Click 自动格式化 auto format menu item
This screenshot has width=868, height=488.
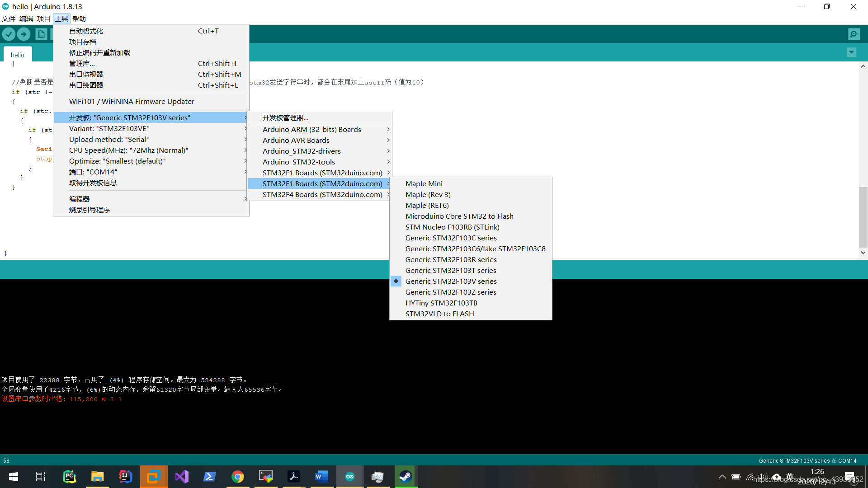[151, 31]
